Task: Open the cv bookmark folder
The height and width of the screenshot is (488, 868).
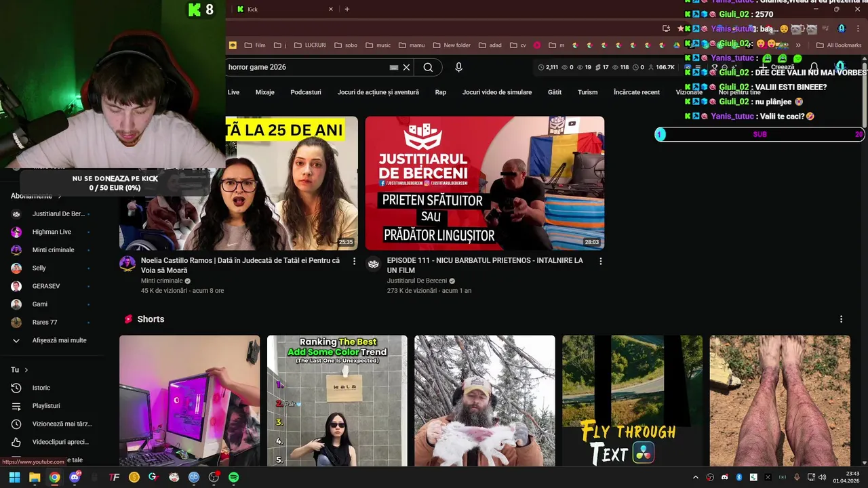Action: coord(517,45)
